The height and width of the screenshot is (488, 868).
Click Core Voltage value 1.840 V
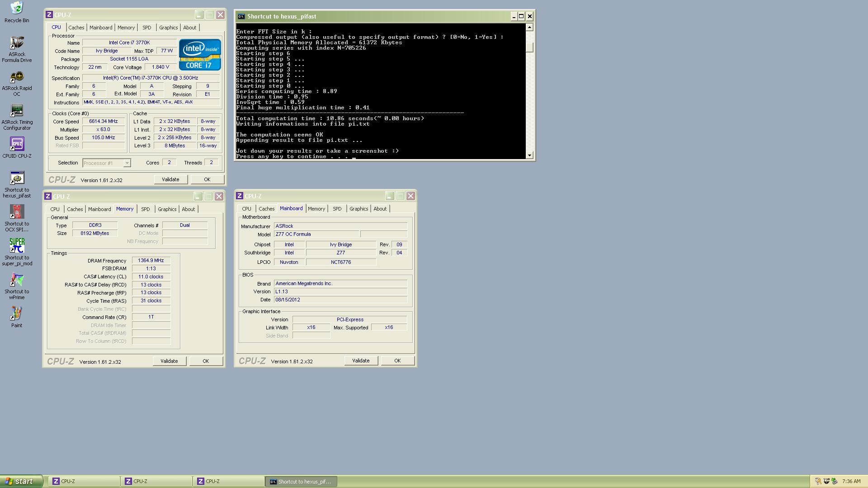(160, 67)
